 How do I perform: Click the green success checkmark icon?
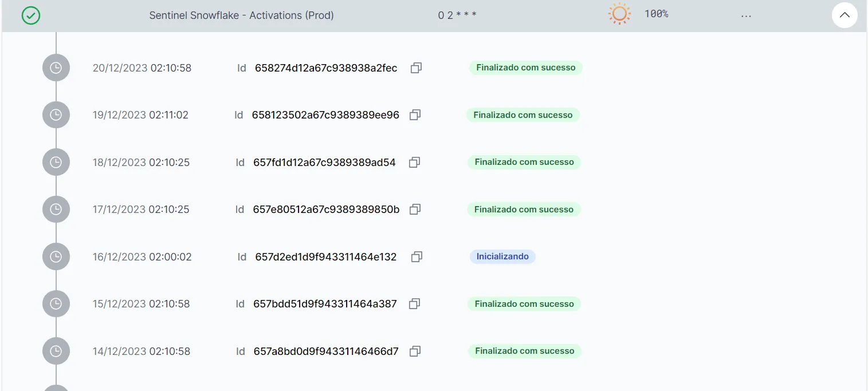click(x=31, y=15)
